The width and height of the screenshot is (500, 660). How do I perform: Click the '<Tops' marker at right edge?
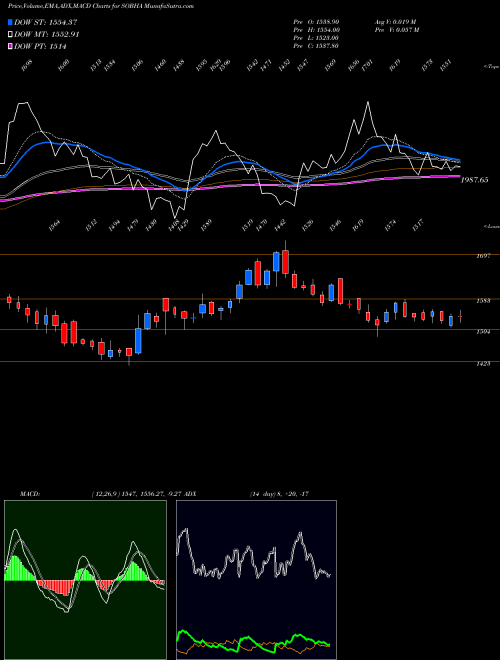click(x=491, y=67)
